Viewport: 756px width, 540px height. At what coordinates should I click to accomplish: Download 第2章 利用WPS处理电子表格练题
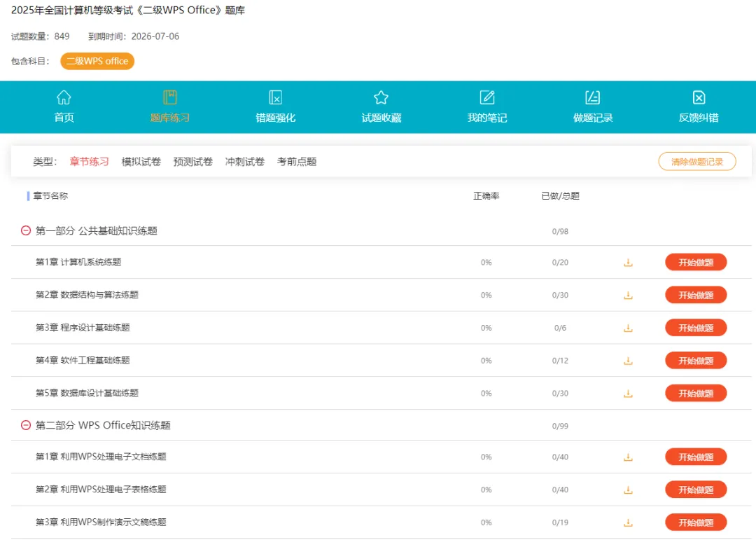click(x=628, y=490)
